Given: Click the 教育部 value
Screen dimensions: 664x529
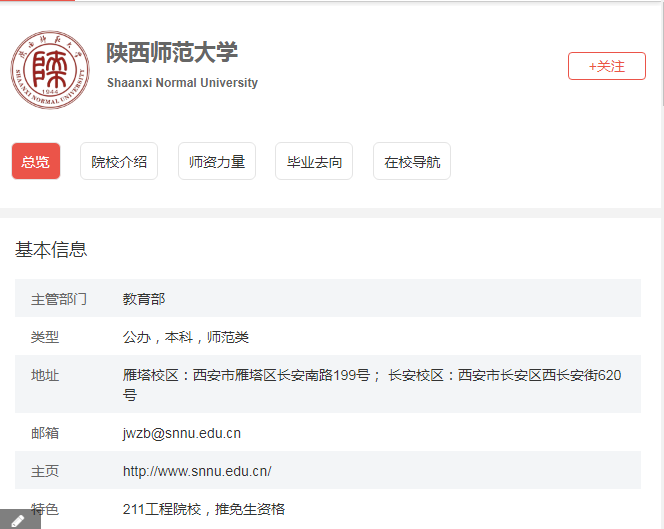Looking at the screenshot, I should [144, 299].
